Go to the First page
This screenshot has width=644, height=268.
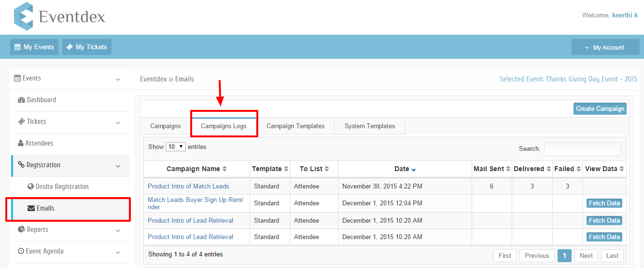coord(505,255)
